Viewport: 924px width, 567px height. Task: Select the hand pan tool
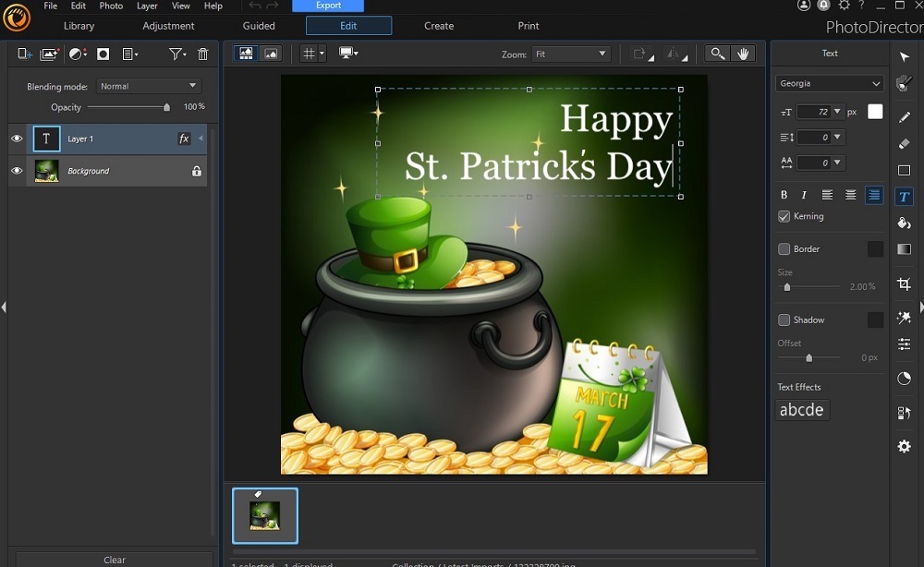(x=744, y=54)
